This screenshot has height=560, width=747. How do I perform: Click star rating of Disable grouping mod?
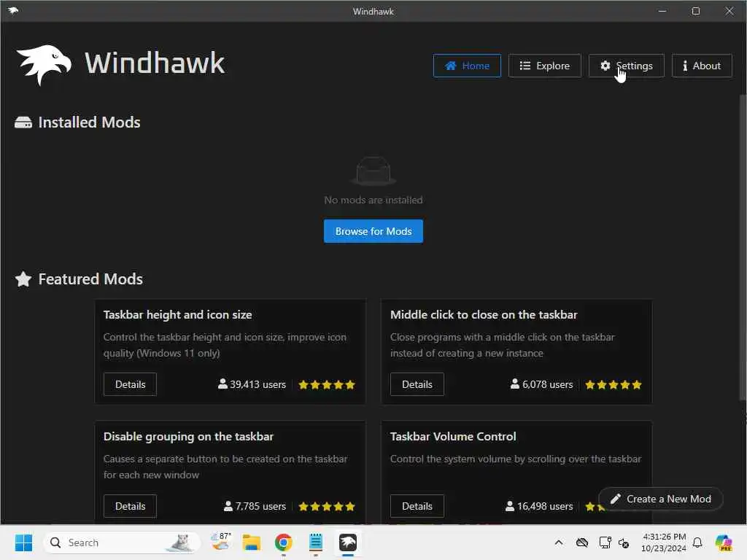click(327, 507)
